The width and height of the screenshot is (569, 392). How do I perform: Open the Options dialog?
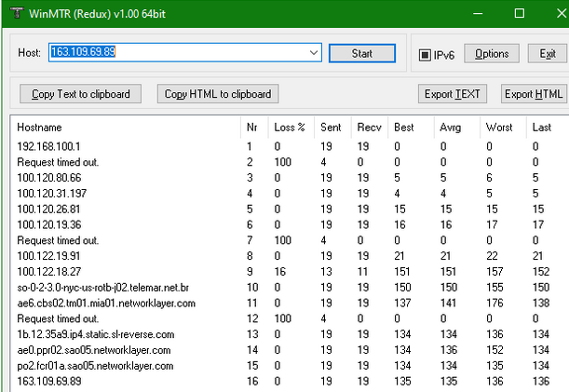point(492,53)
